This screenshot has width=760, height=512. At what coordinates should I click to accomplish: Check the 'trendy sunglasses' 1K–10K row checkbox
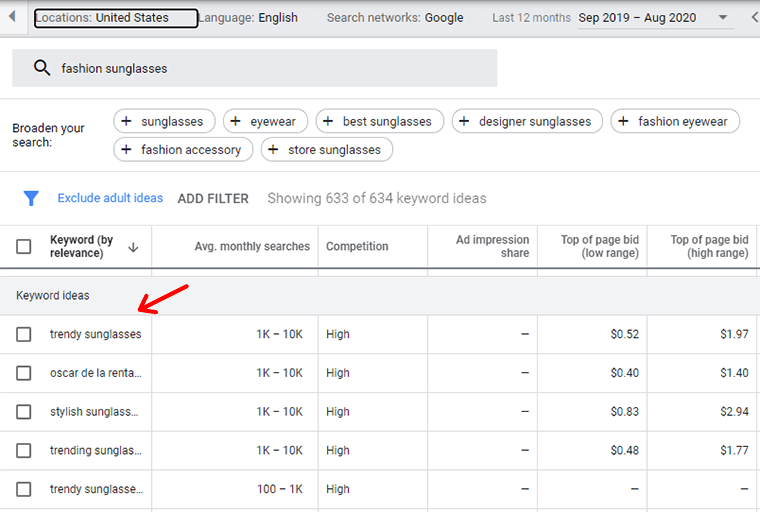pyautogui.click(x=23, y=334)
